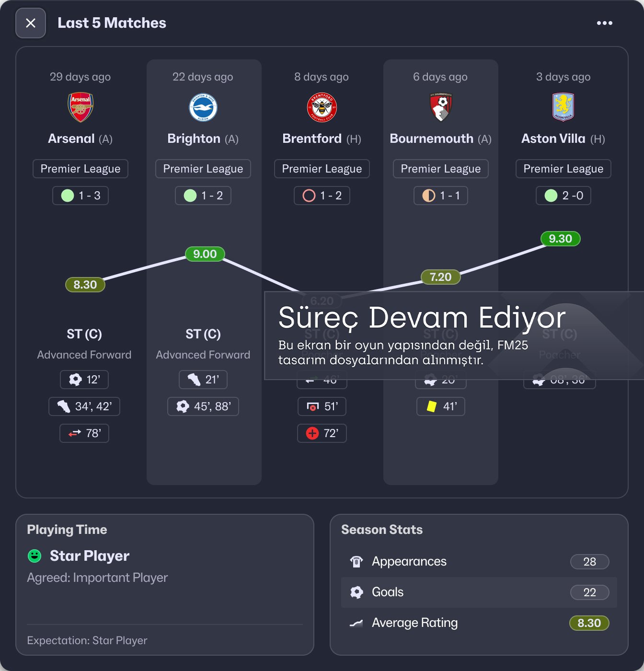The height and width of the screenshot is (671, 644).
Task: Click the '3 days ago' label
Action: point(563,77)
